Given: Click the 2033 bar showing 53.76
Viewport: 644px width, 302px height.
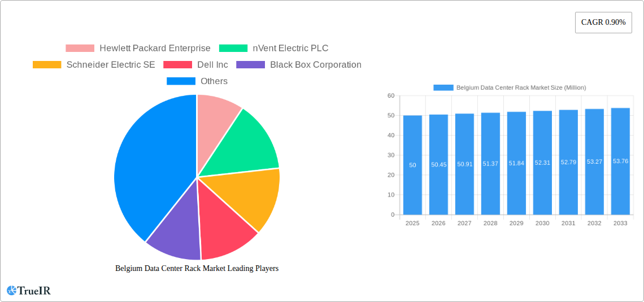Looking at the screenshot, I should tap(621, 161).
